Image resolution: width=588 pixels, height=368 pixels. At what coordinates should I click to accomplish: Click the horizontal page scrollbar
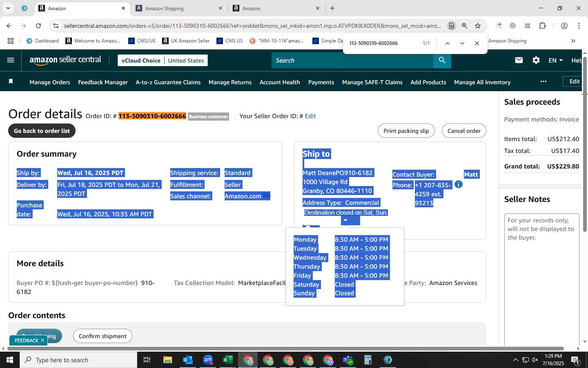click(286, 349)
